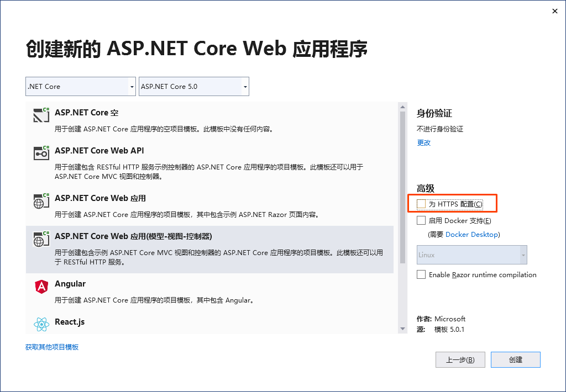
Task: Enable the 为 HTTPS 配置 checkbox
Action: point(421,204)
